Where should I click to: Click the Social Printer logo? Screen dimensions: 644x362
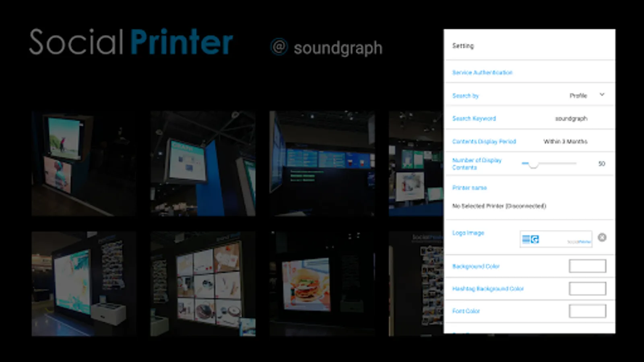coord(131,41)
